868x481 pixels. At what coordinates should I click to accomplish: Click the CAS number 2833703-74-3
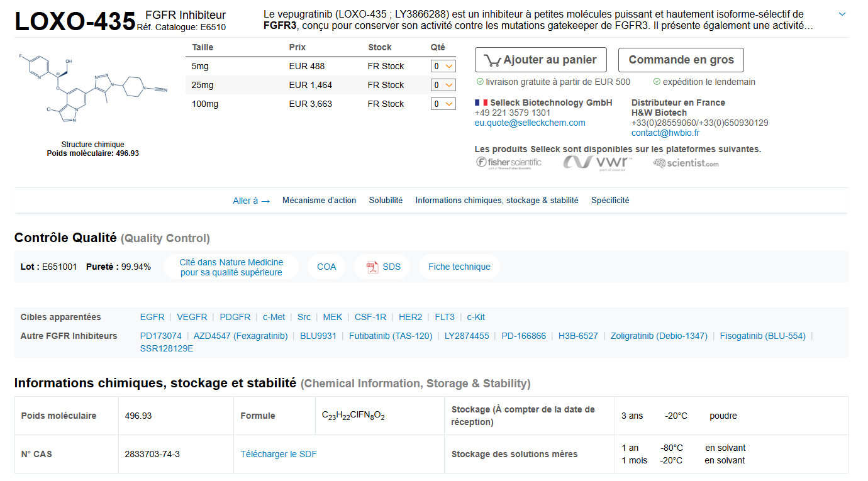pyautogui.click(x=152, y=454)
